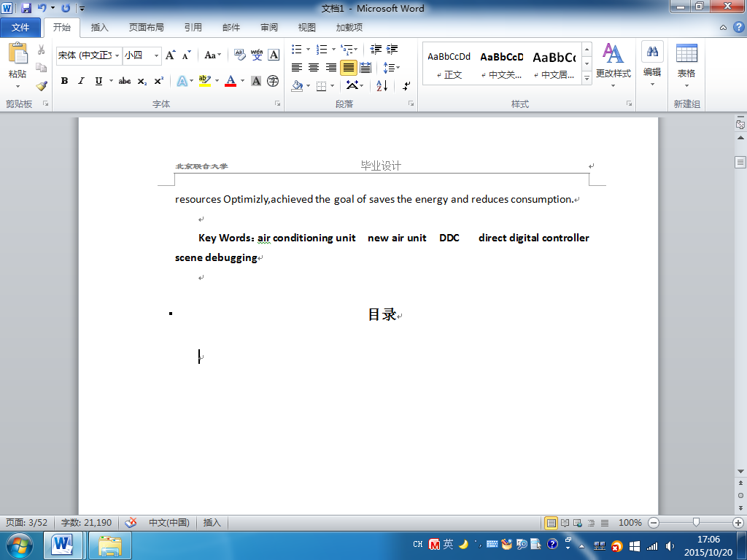Apply the 正文 Normal style

(x=449, y=64)
